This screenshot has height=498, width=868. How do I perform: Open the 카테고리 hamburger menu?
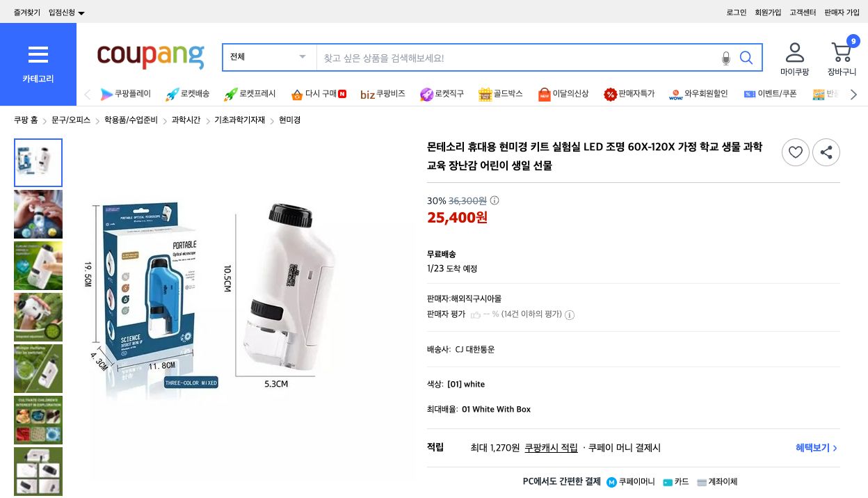tap(38, 54)
